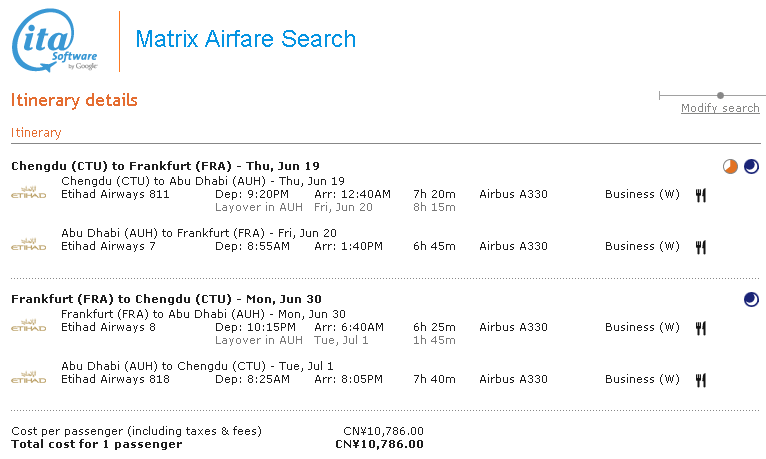This screenshot has height=459, width=766.
Task: Click the meal icon for flight 811
Action: [x=701, y=195]
